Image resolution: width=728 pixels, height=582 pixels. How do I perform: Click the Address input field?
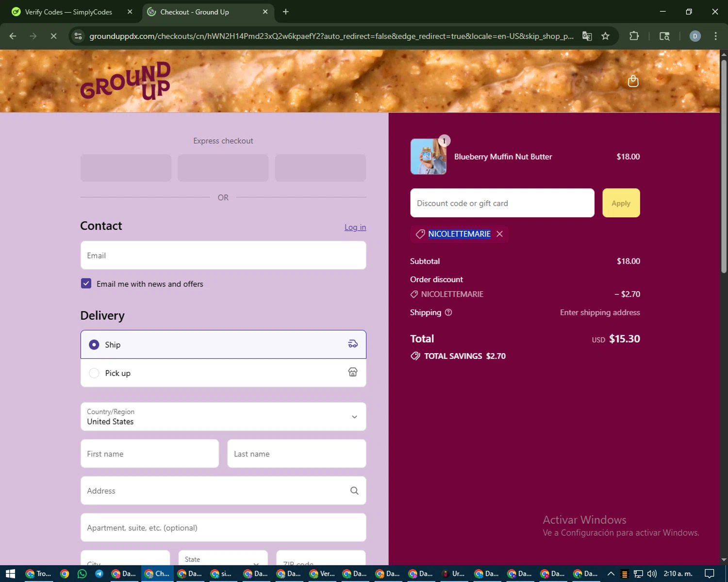click(x=223, y=490)
